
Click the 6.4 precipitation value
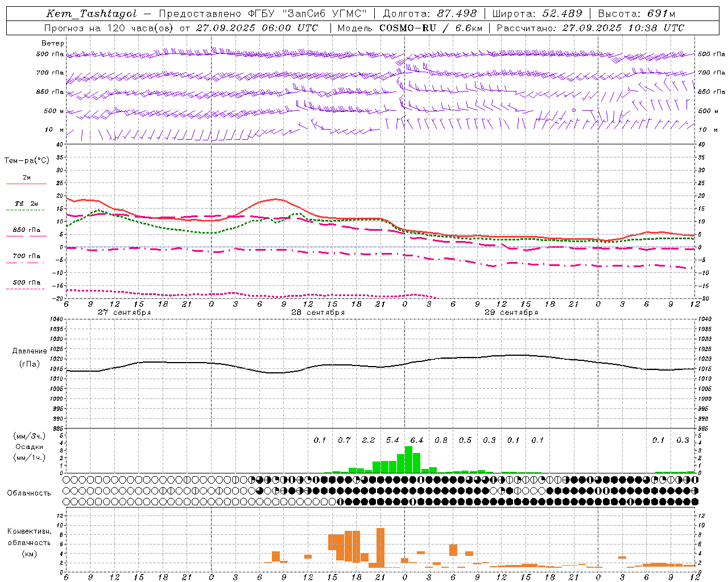click(x=417, y=440)
